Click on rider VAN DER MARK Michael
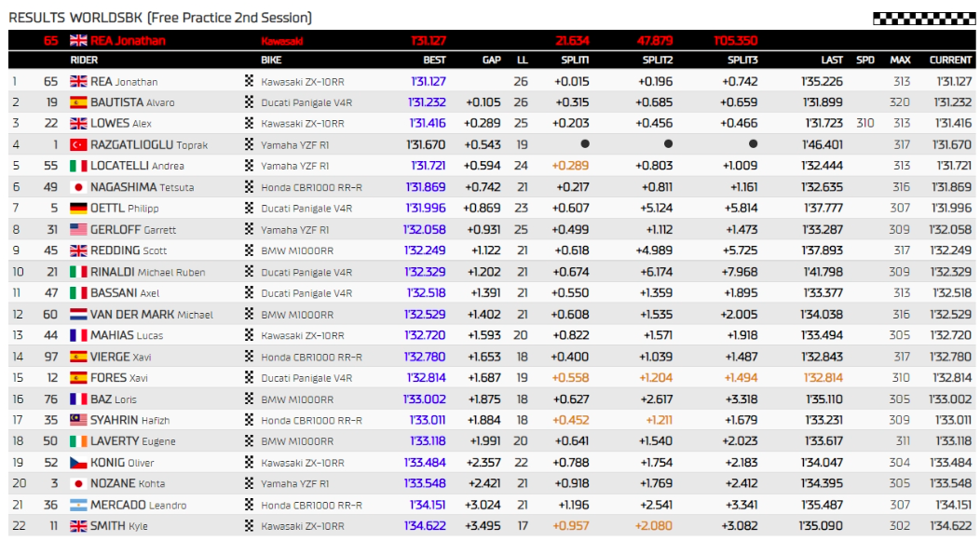Viewport: 980px width, 541px height. coord(151,315)
